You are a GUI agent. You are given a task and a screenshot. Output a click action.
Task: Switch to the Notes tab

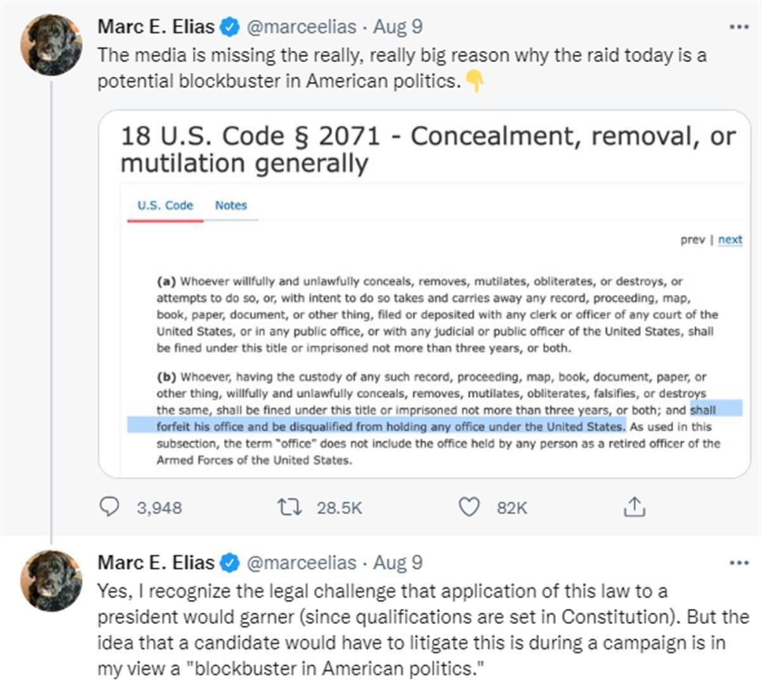(x=231, y=205)
